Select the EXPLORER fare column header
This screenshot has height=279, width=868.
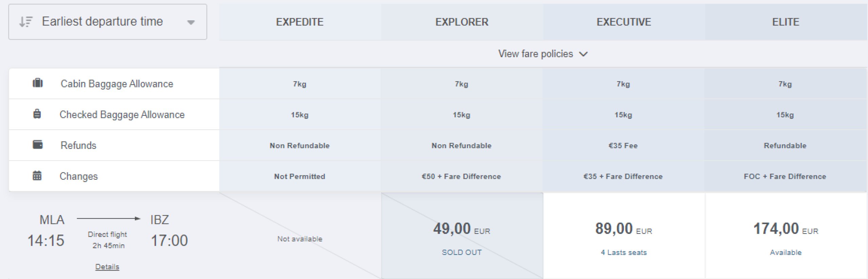(x=462, y=22)
